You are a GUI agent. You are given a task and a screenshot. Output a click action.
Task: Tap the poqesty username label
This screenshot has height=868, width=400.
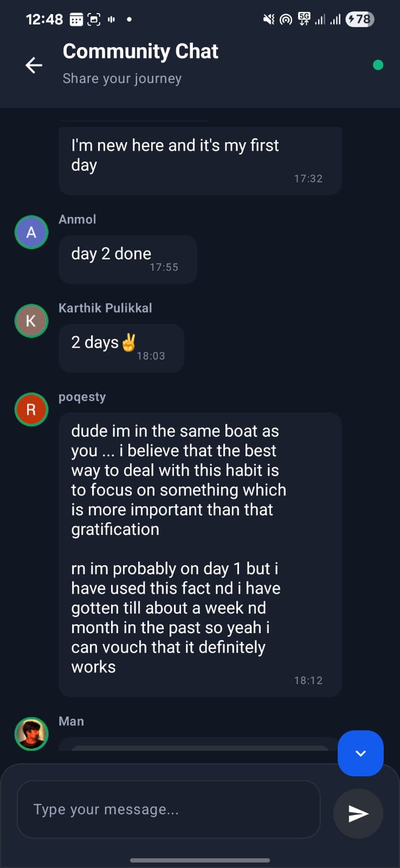82,397
